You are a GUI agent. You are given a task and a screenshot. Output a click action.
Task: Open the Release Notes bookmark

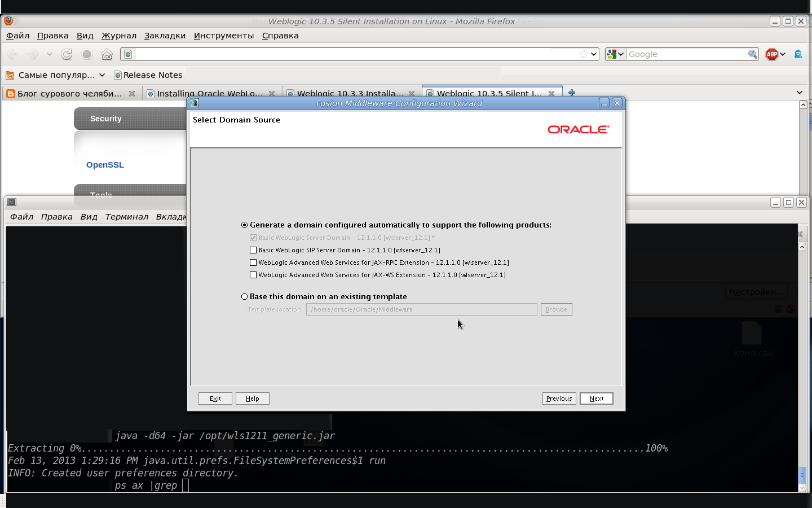(148, 75)
